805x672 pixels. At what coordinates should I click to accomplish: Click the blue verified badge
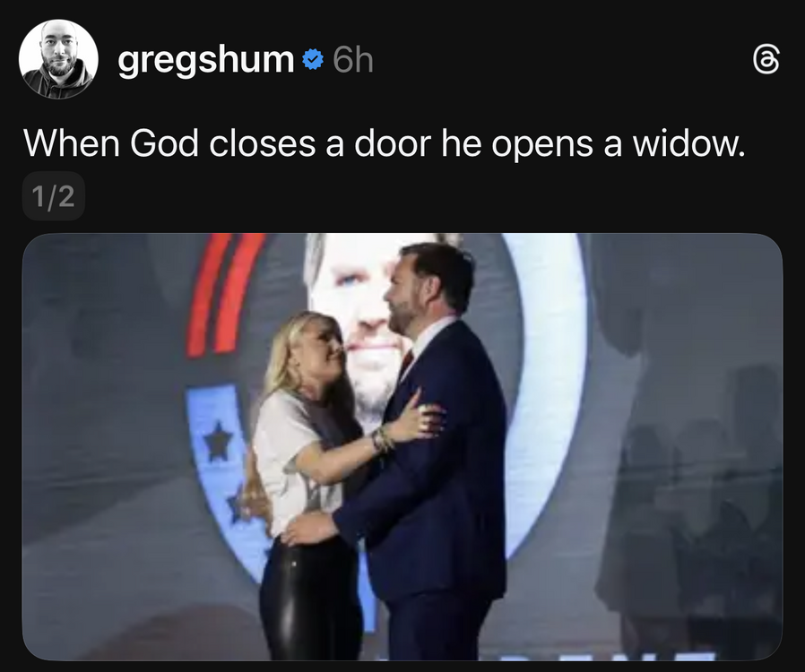coord(313,59)
